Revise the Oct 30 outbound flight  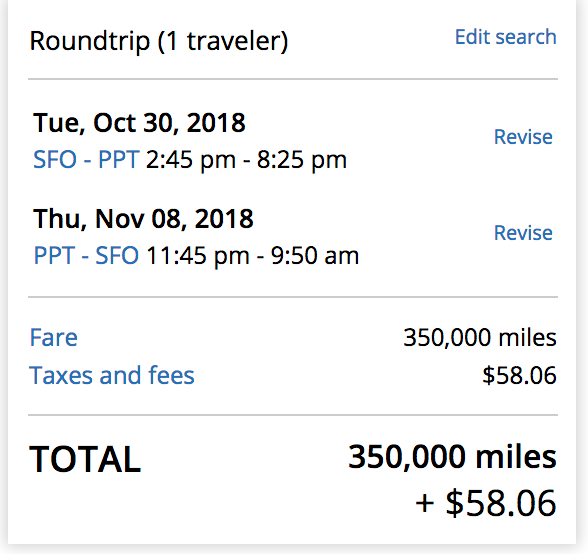523,137
